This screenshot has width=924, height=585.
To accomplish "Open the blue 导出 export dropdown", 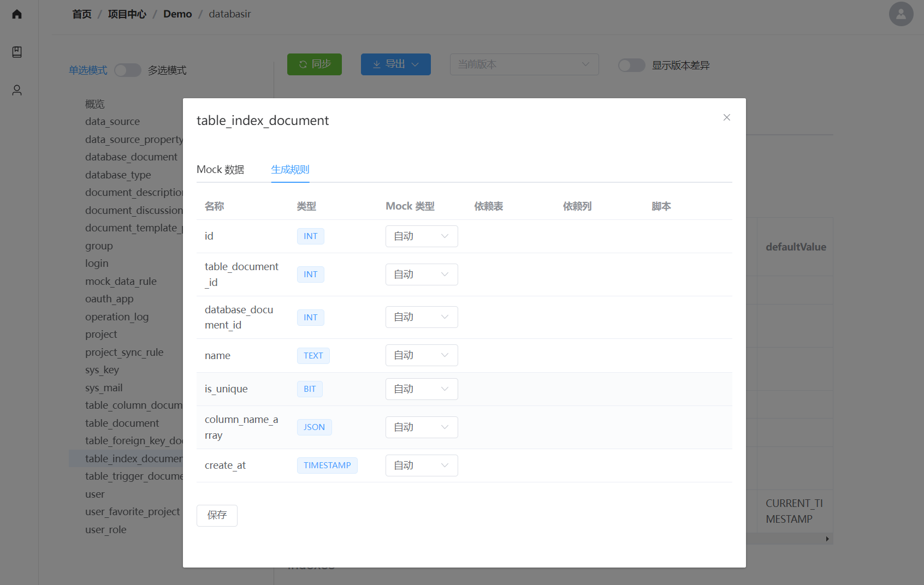I will [395, 64].
